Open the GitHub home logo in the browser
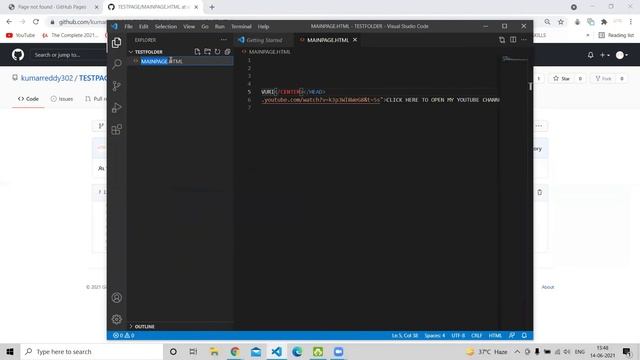640x360 pixels. click(x=18, y=55)
